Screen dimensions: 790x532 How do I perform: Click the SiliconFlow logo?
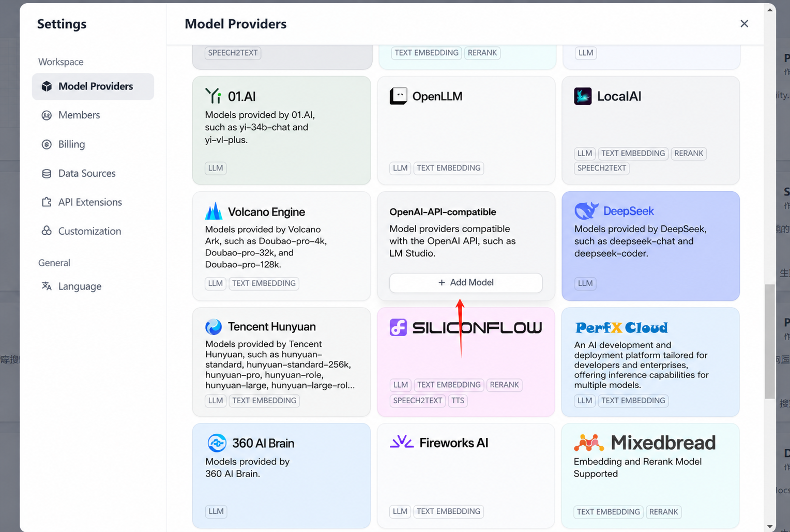click(x=466, y=327)
